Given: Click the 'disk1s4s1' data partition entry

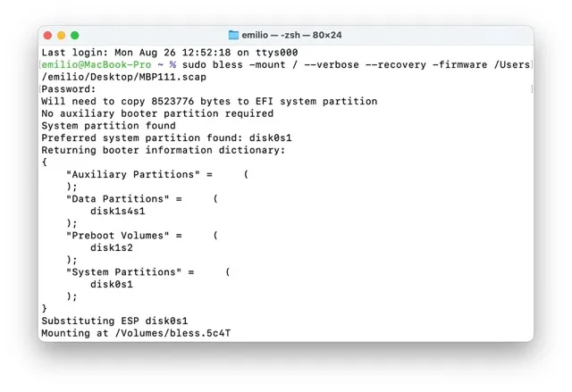Looking at the screenshot, I should click(x=118, y=212).
